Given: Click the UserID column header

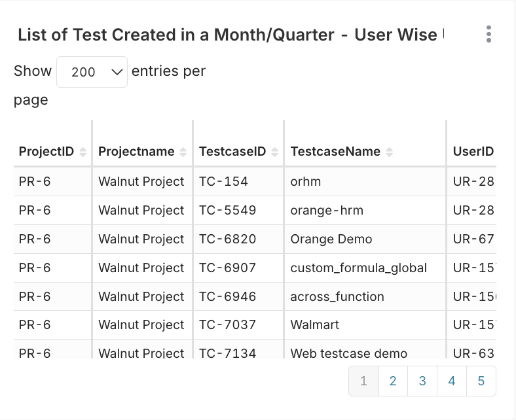Looking at the screenshot, I should coord(473,152).
